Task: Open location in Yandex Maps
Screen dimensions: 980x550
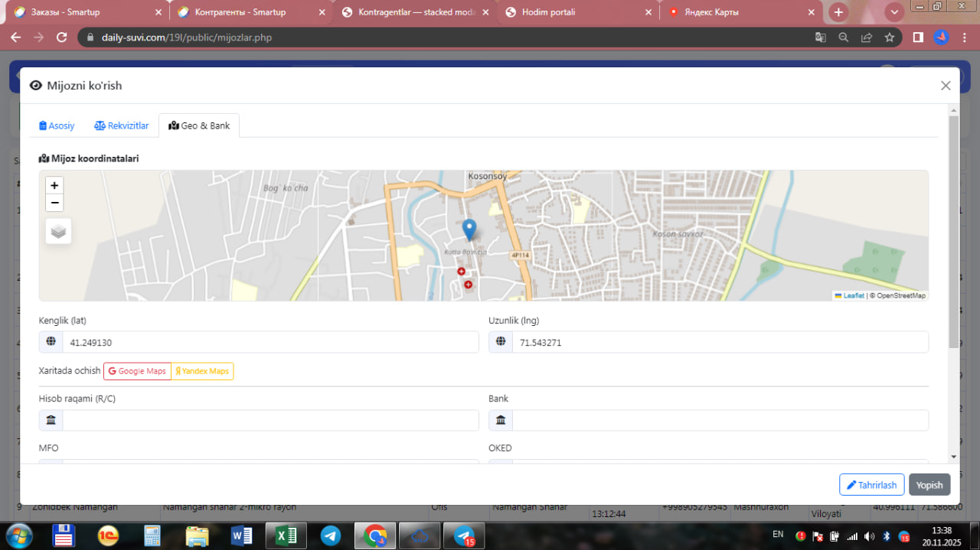Action: (202, 371)
